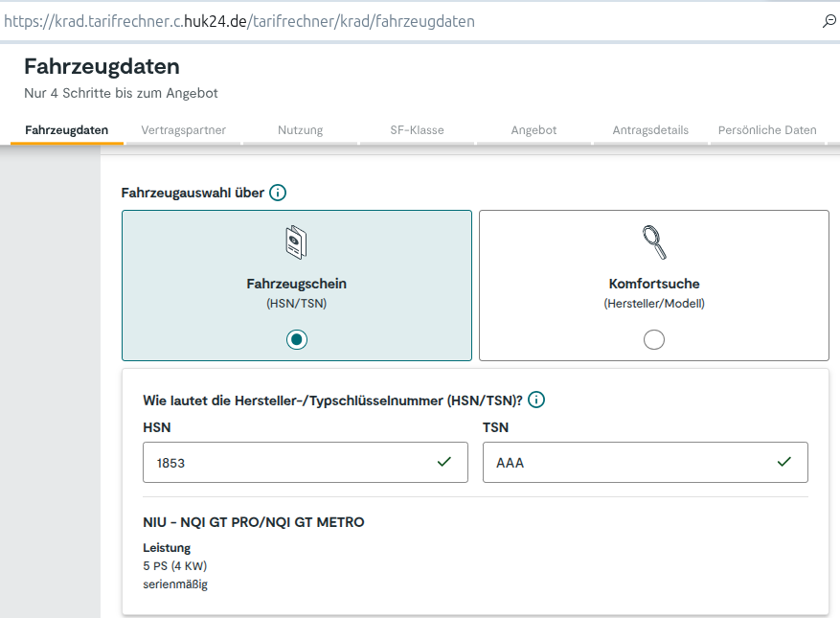Click the search magnifier in the address bar
The image size is (840, 618).
(x=829, y=21)
